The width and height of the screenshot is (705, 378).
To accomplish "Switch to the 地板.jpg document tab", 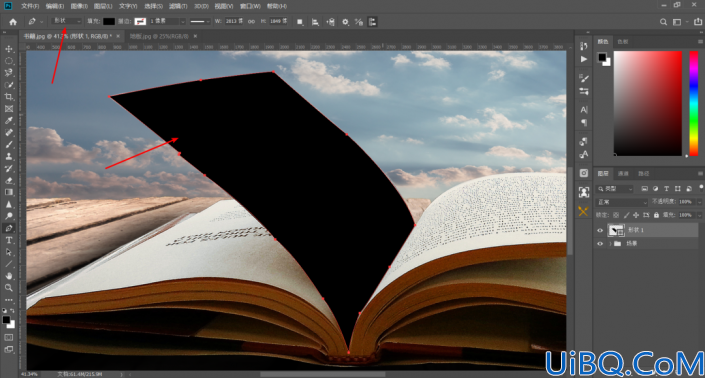I will pos(159,36).
